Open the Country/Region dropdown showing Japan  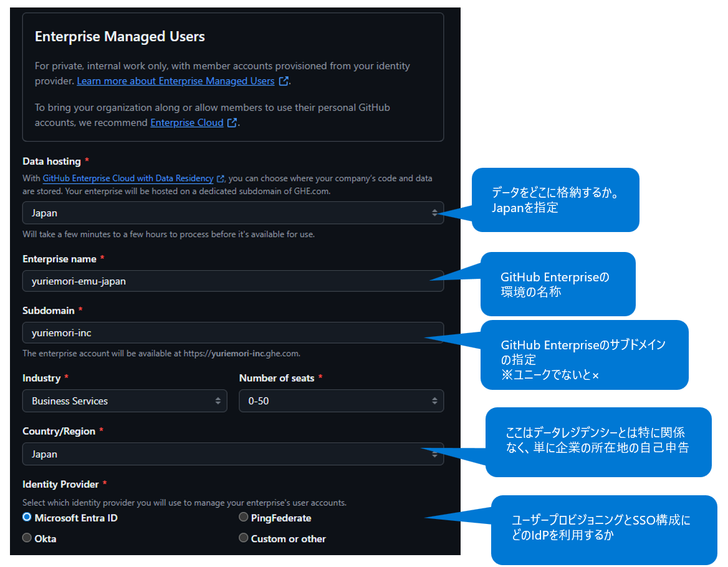tap(233, 454)
